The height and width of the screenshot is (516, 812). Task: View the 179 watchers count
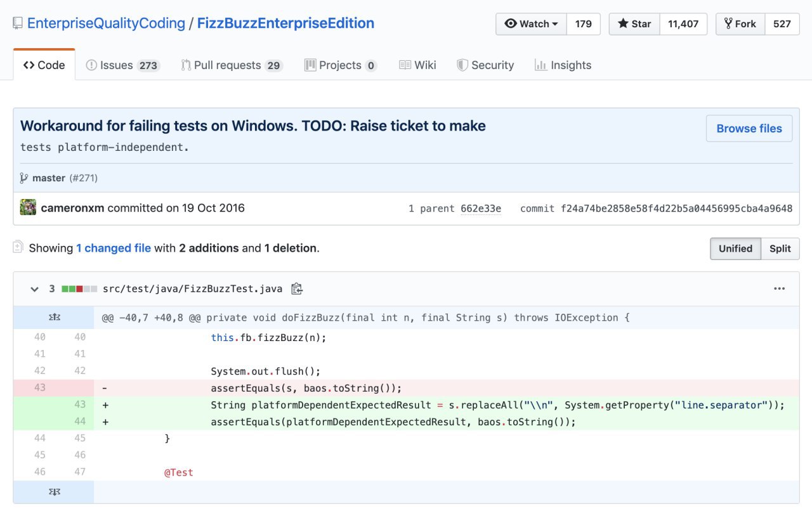(584, 24)
